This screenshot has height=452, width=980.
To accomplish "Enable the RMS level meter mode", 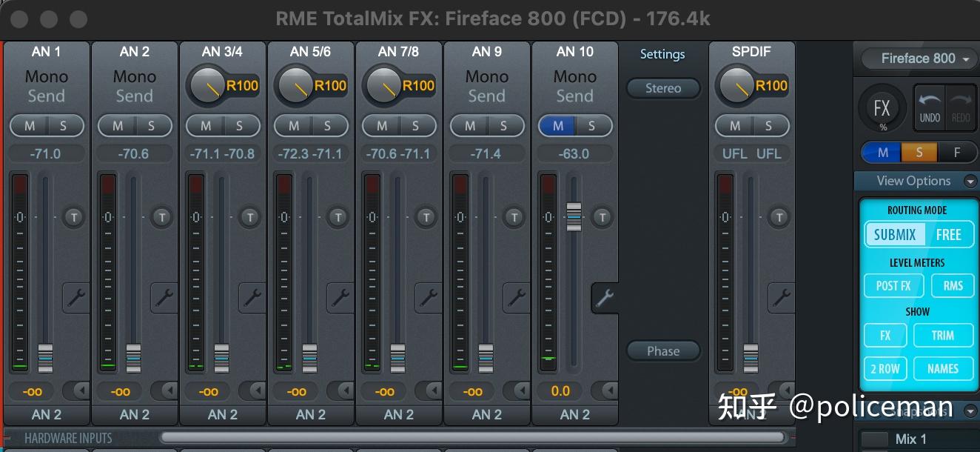I will pyautogui.click(x=953, y=285).
